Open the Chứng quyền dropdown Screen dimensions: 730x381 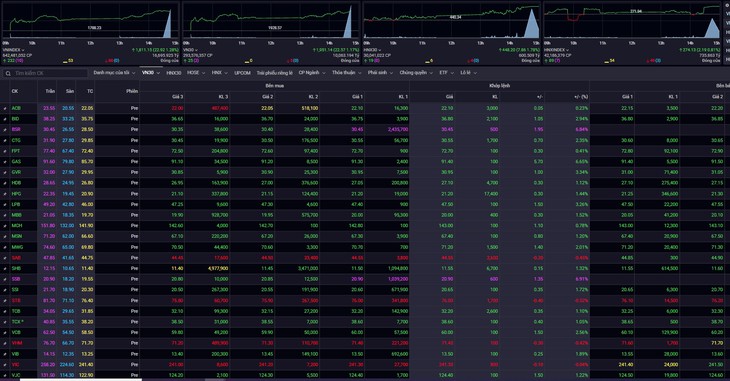[416, 73]
